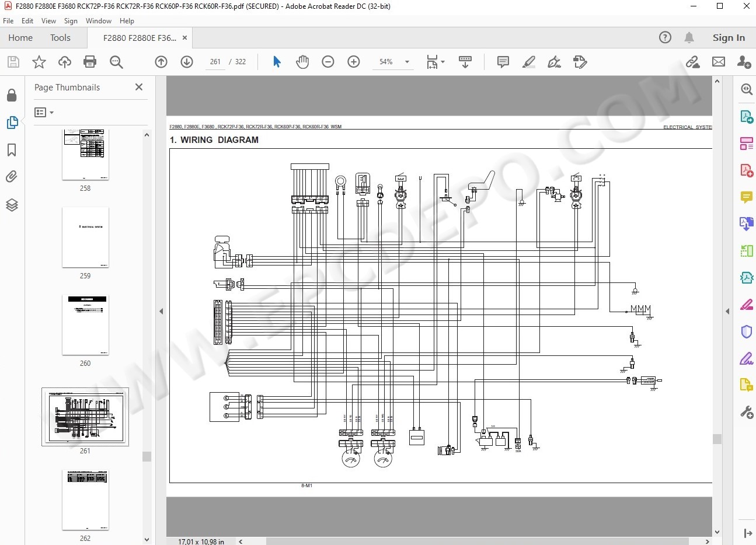Open the Layers panel
The height and width of the screenshot is (545, 756).
coord(12,205)
